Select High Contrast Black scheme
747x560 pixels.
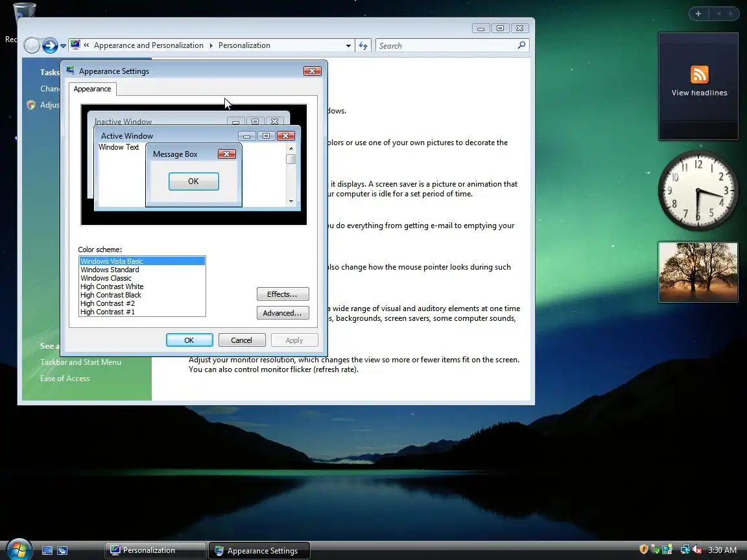(x=142, y=296)
